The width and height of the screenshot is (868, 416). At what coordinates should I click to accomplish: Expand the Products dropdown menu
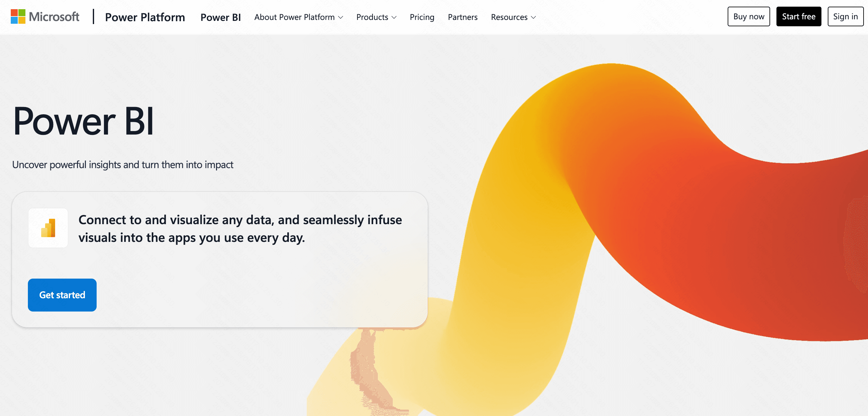coord(376,17)
